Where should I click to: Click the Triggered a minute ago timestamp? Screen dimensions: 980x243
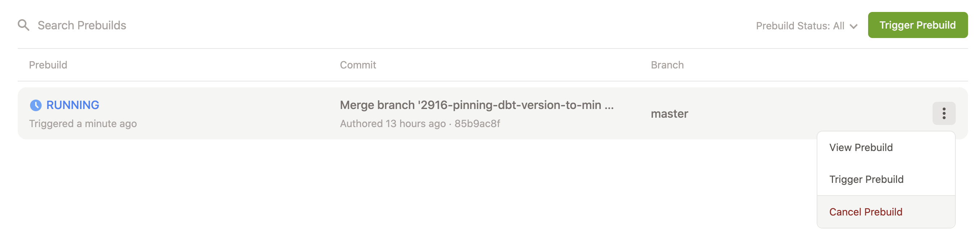[x=83, y=123]
